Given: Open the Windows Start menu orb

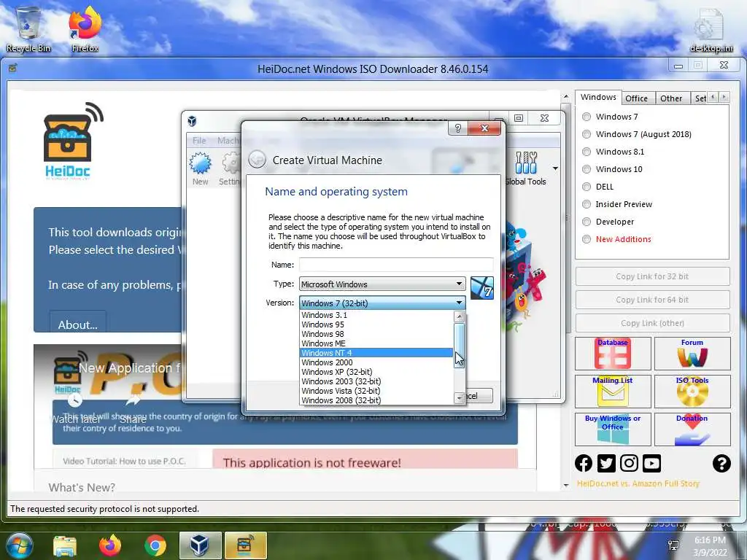Looking at the screenshot, I should [18, 545].
